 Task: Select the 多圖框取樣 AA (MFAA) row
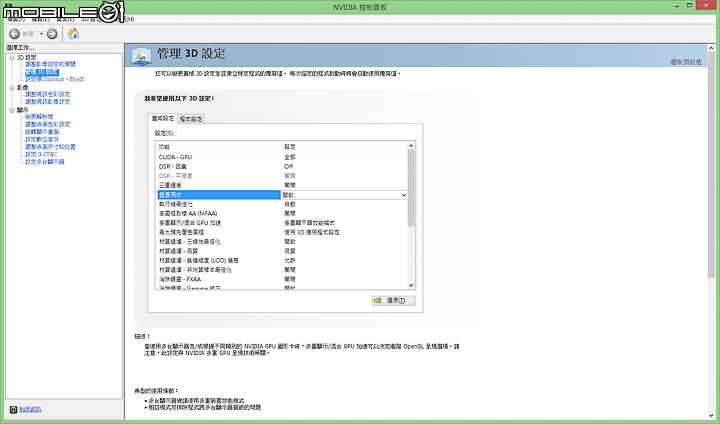tap(282, 214)
